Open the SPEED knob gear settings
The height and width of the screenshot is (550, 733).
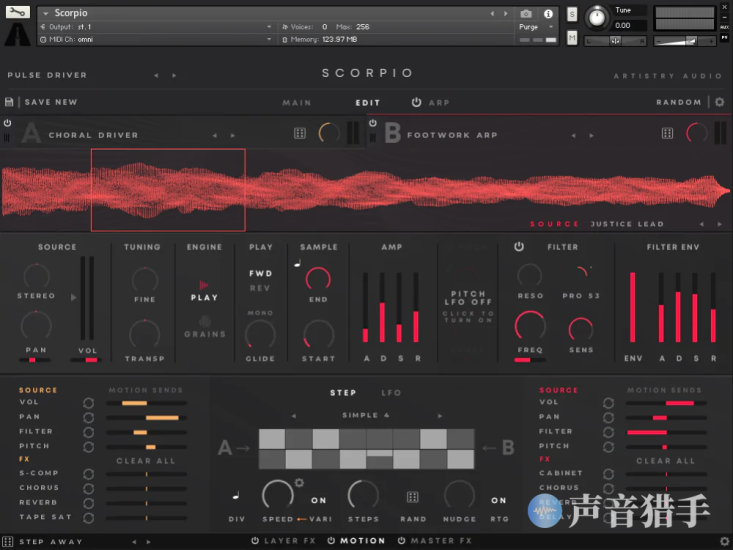tap(299, 482)
